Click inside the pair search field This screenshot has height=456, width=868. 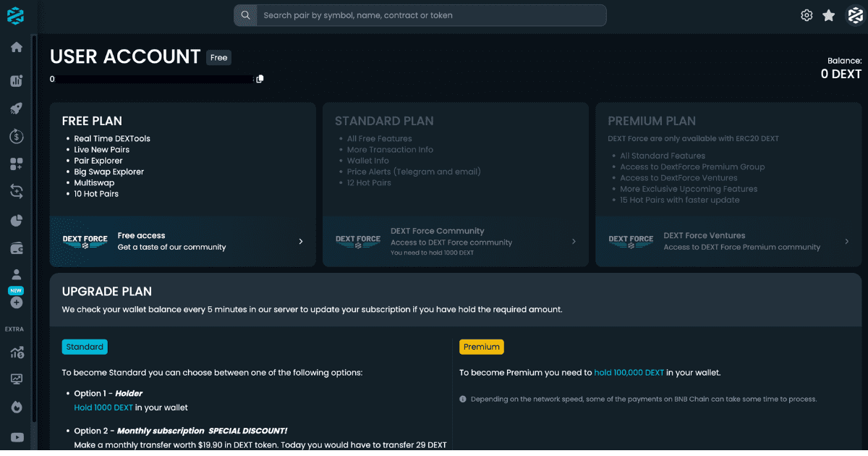420,14
